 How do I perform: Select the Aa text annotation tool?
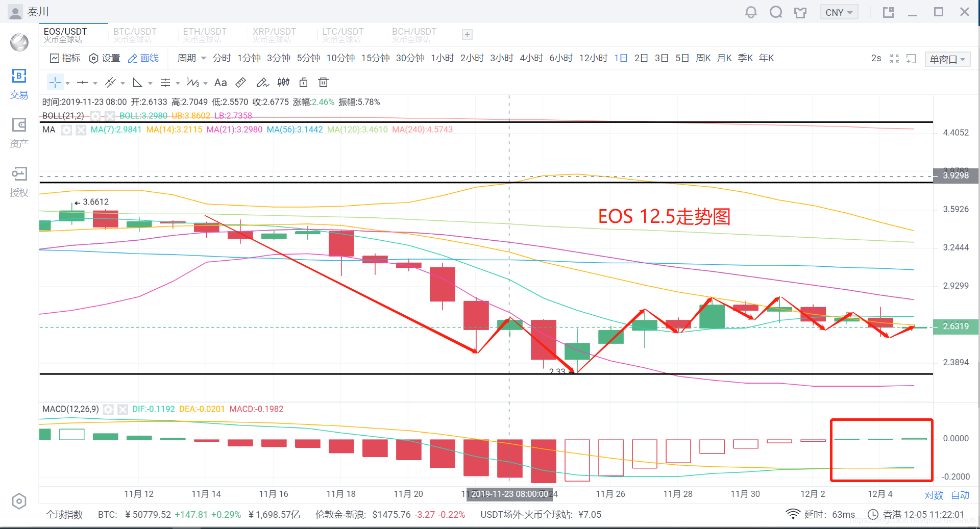(220, 82)
